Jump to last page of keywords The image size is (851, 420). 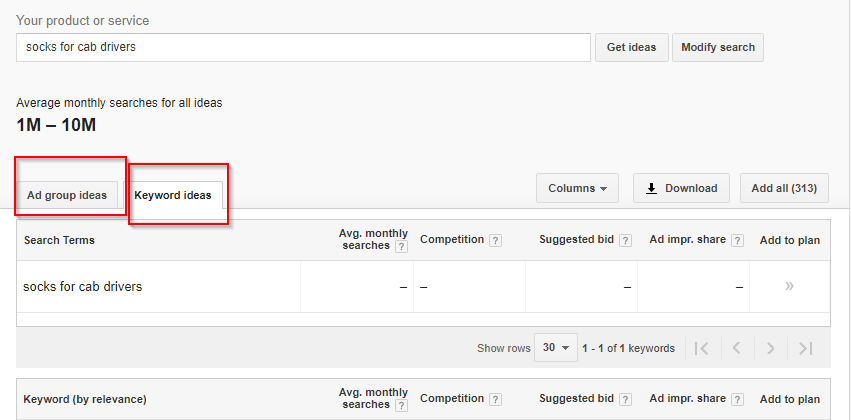(x=806, y=348)
